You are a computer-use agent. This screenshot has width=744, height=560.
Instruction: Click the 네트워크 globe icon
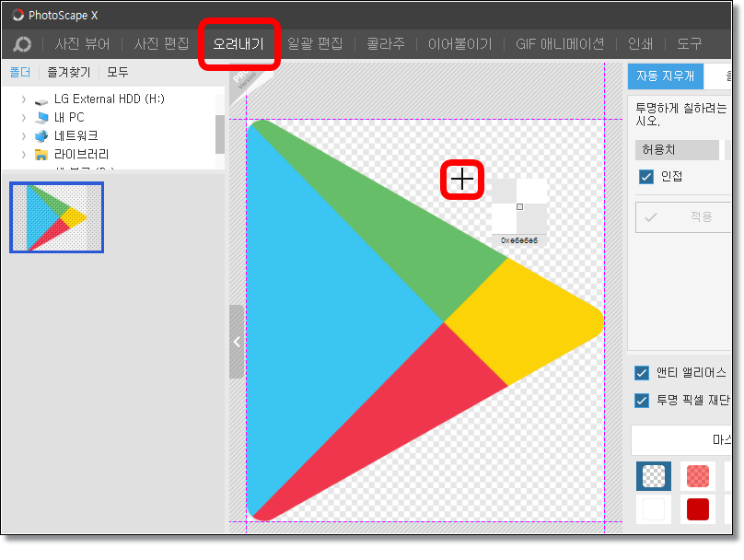pyautogui.click(x=41, y=136)
